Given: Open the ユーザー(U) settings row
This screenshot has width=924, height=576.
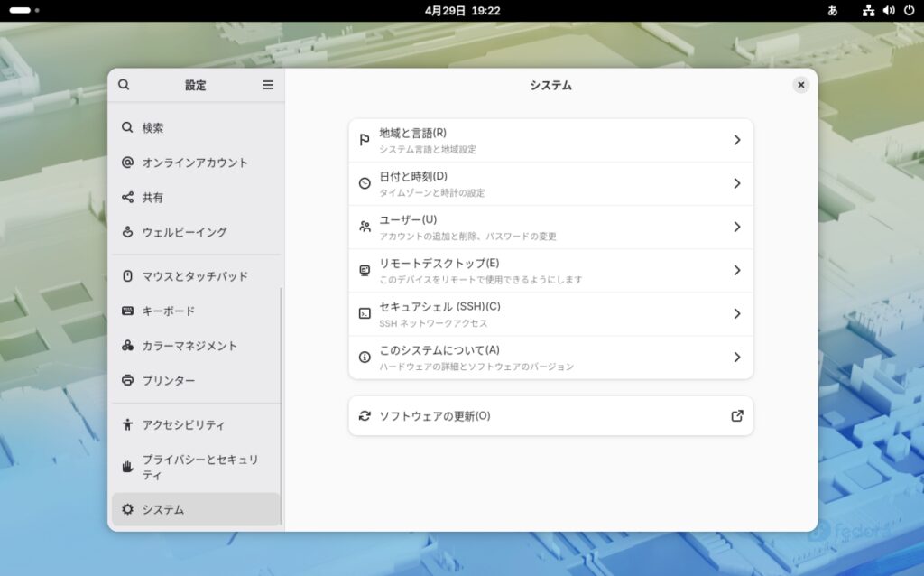Looking at the screenshot, I should click(x=550, y=227).
